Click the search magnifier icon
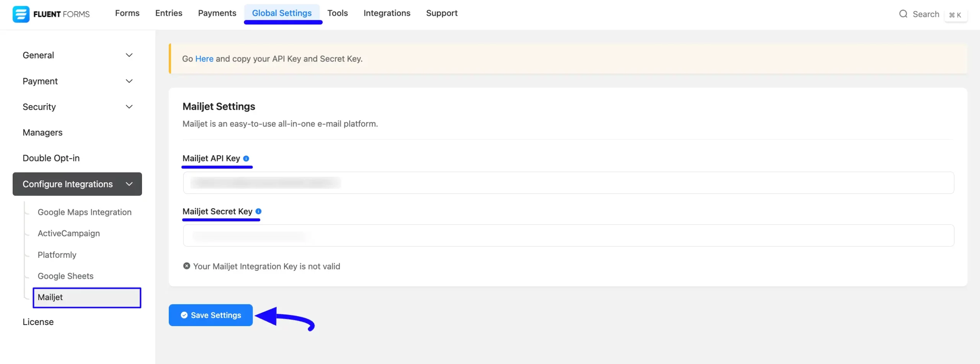980x364 pixels. 903,14
